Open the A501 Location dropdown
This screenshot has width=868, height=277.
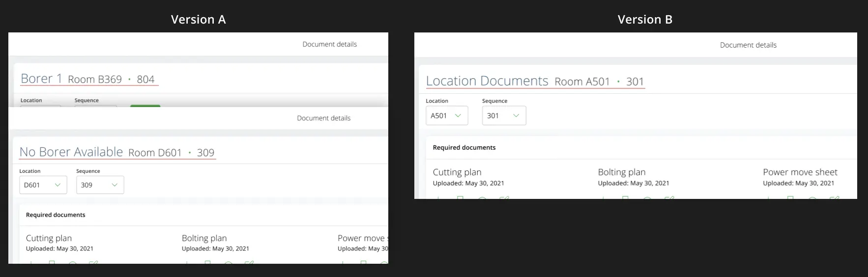[446, 116]
